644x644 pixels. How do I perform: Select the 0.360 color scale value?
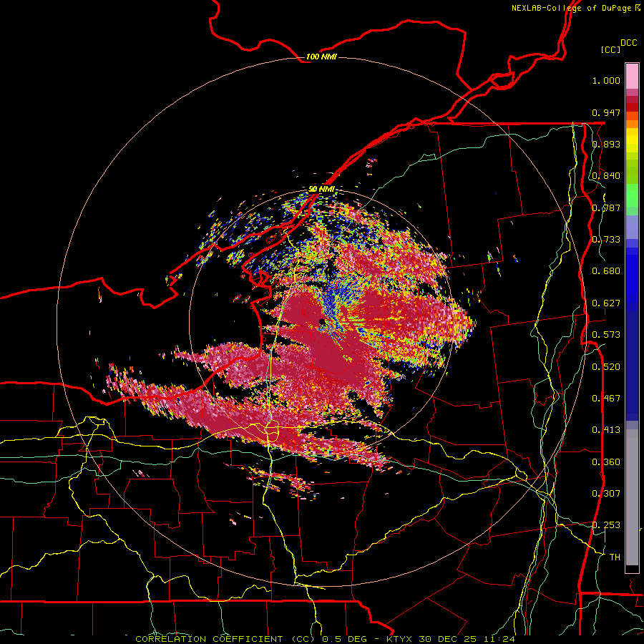[x=606, y=462]
